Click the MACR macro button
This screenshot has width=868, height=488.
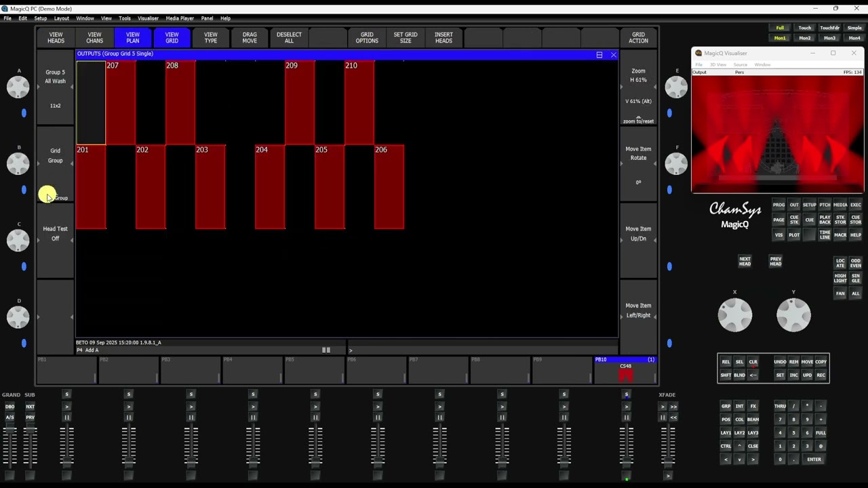pyautogui.click(x=840, y=235)
